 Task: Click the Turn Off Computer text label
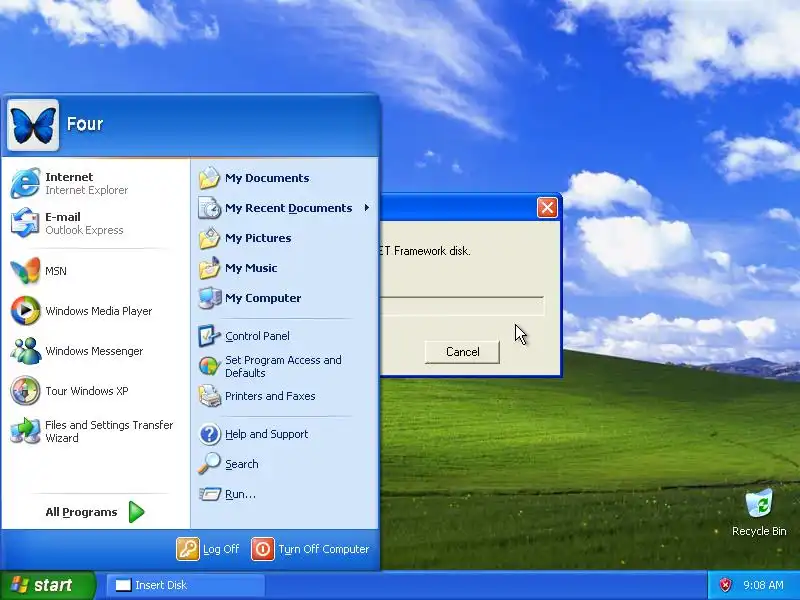(x=323, y=549)
